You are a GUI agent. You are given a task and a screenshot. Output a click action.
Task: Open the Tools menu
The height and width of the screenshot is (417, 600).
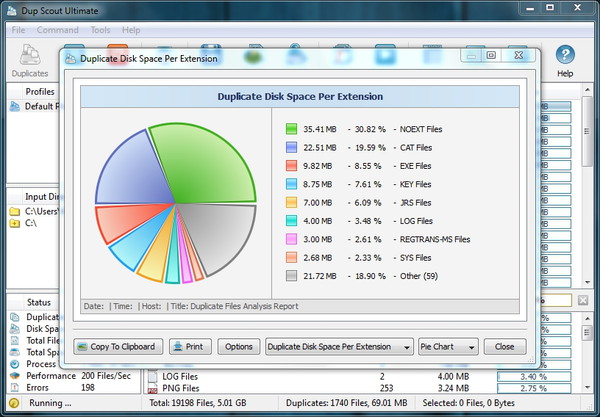click(100, 30)
